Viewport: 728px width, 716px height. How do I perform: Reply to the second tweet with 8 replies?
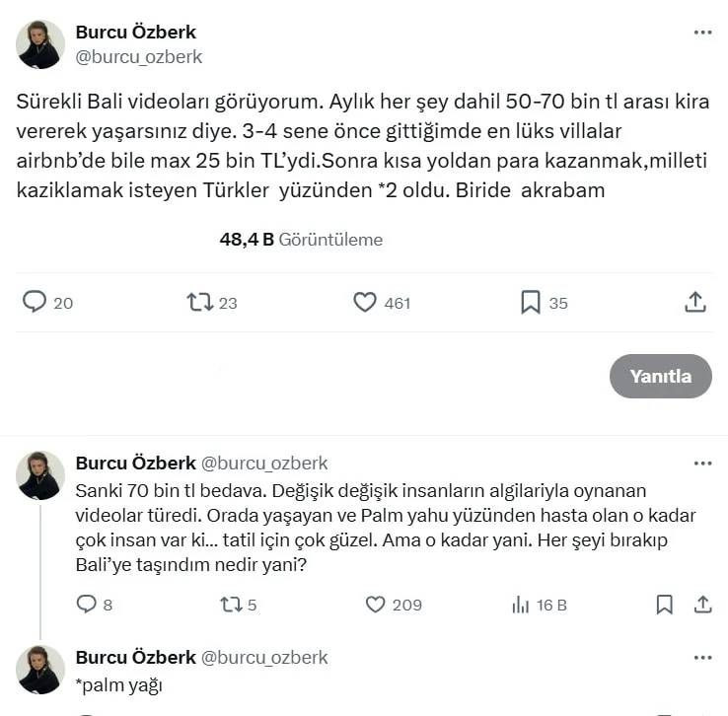click(87, 605)
